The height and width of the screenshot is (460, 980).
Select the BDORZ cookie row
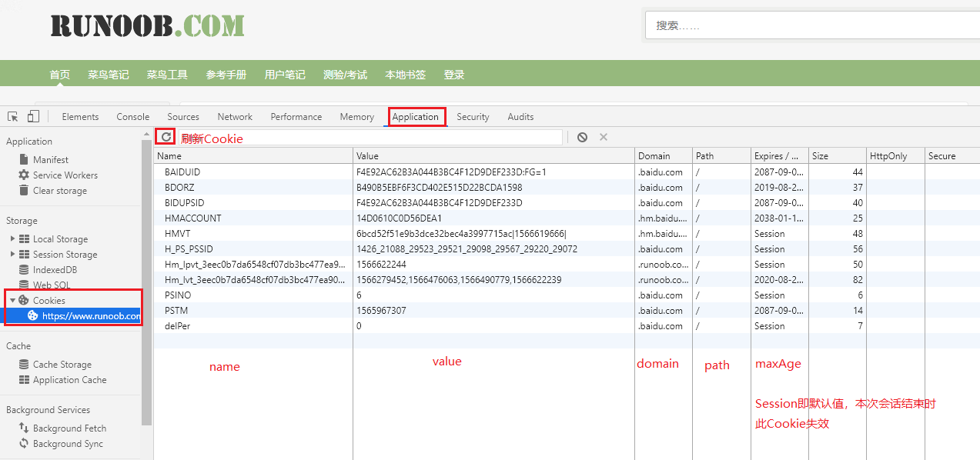(x=567, y=187)
